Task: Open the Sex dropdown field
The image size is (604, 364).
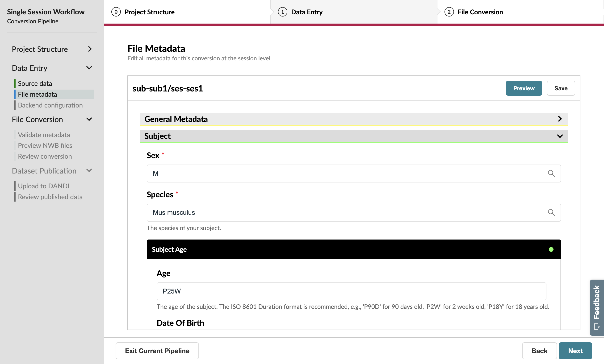Action: click(x=354, y=174)
